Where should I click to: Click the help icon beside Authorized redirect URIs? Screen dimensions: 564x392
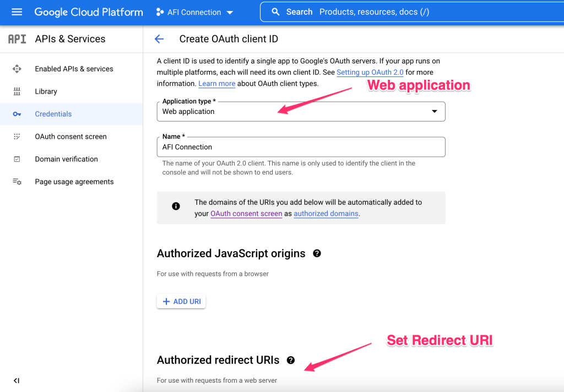point(290,360)
